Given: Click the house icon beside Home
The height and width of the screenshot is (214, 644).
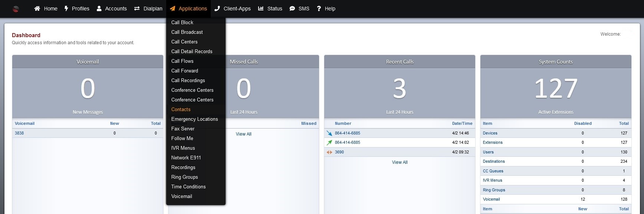Looking at the screenshot, I should point(37,9).
